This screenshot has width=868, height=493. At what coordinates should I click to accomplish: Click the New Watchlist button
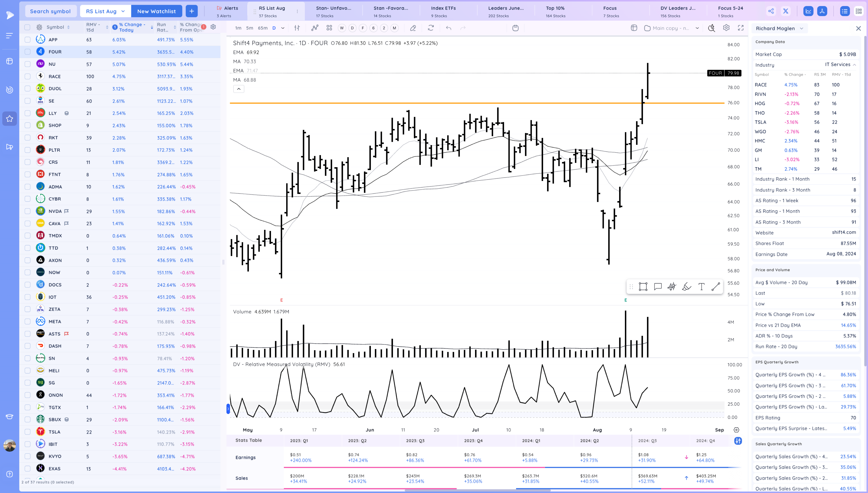[x=156, y=11]
